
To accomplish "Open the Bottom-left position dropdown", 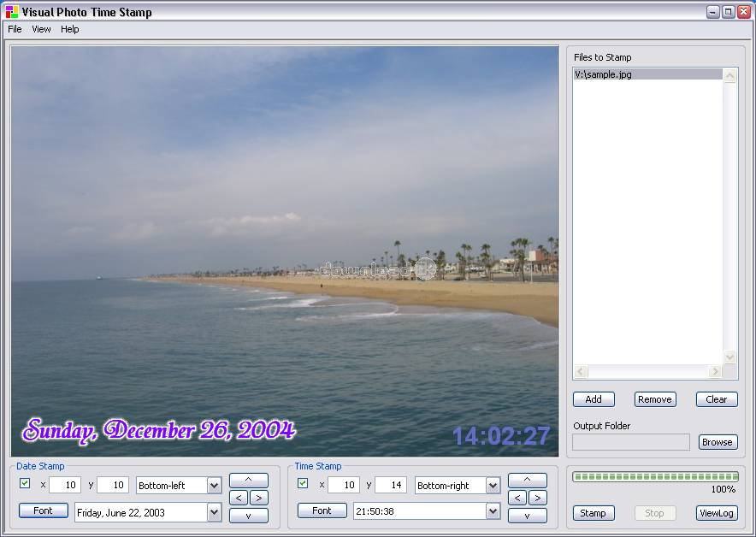I will pyautogui.click(x=179, y=486).
